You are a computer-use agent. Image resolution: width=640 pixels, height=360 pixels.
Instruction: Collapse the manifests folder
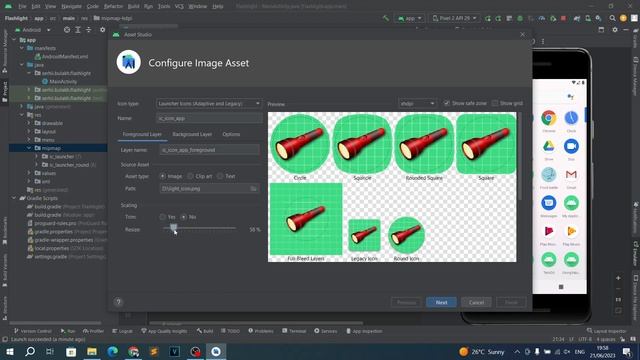coord(22,48)
